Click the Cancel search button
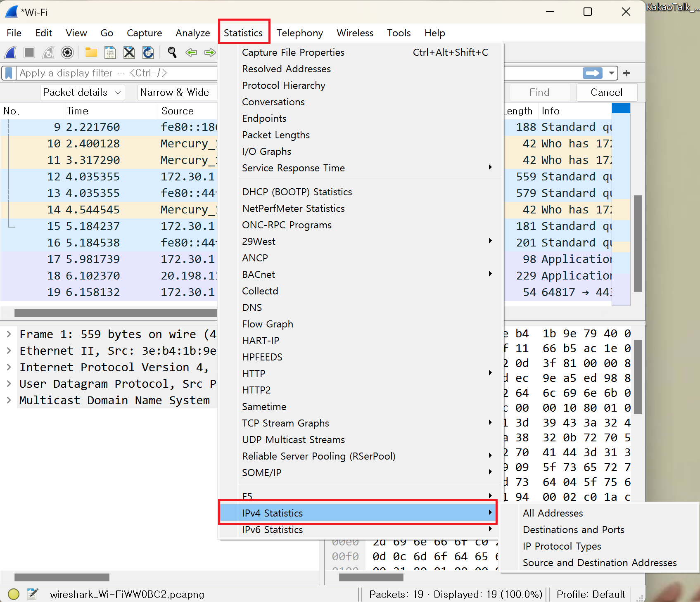The image size is (700, 602). (x=606, y=92)
